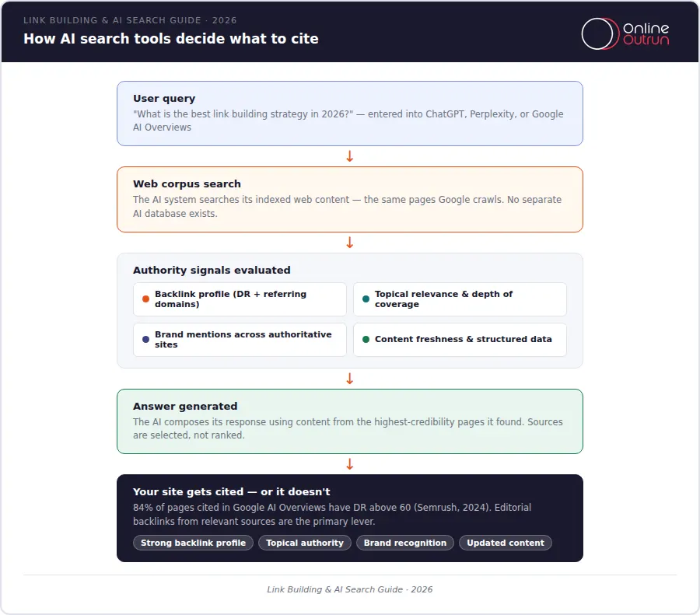700x615 pixels.
Task: Click the User query heading
Action: pyautogui.click(x=164, y=99)
